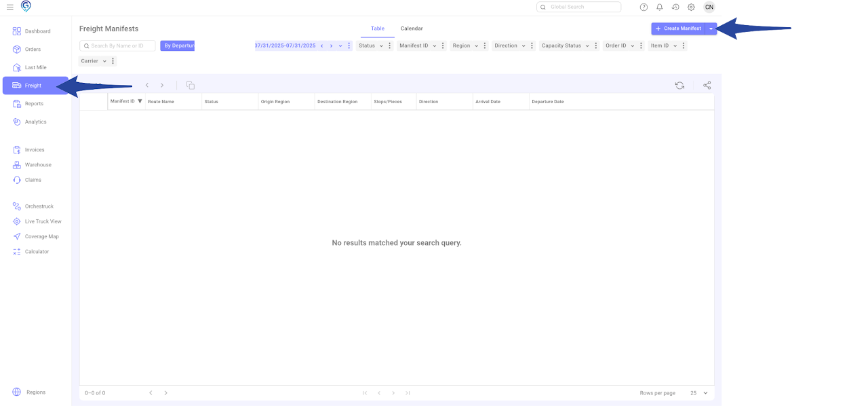
Task: Sort by the Manifest ID column arrow
Action: (x=140, y=101)
